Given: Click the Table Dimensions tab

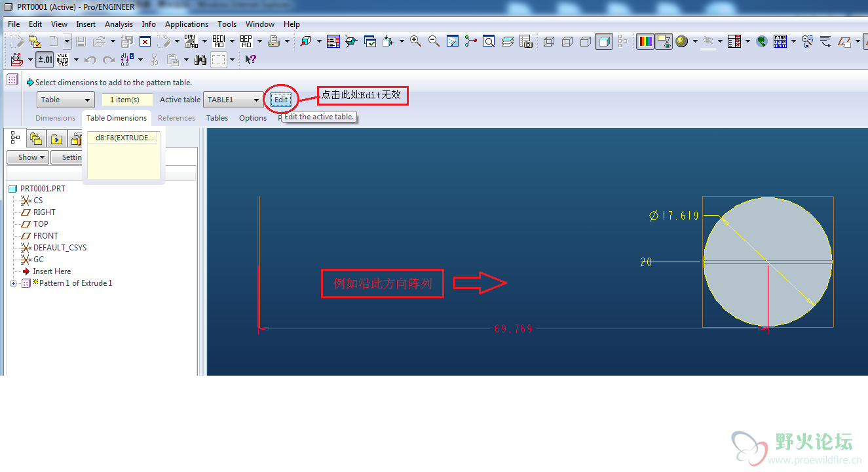Looking at the screenshot, I should point(117,118).
